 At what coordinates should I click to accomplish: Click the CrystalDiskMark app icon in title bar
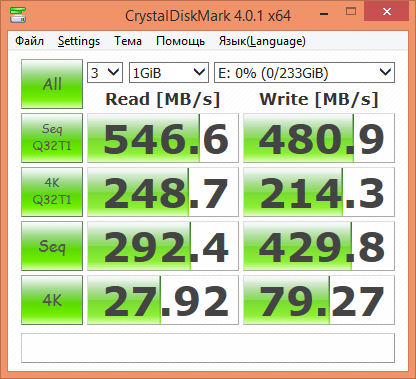pos(18,15)
